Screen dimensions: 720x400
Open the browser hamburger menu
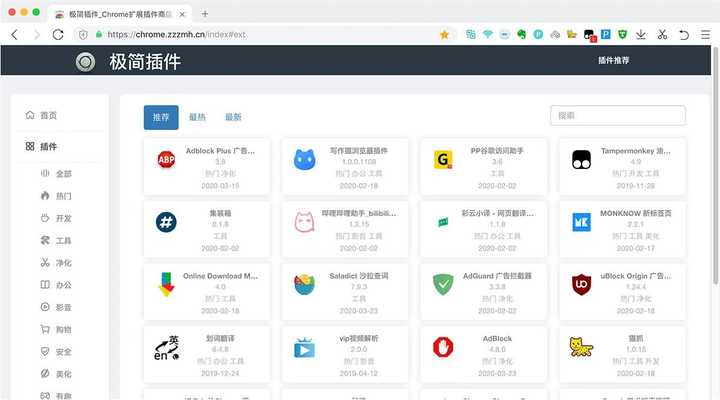[705, 34]
